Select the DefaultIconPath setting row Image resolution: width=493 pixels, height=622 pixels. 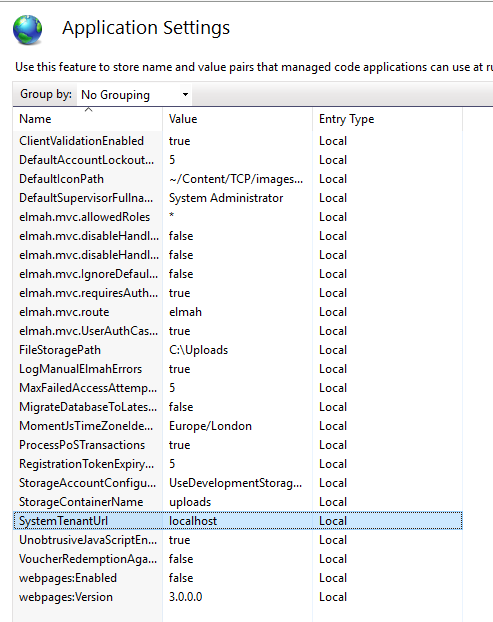click(x=238, y=179)
